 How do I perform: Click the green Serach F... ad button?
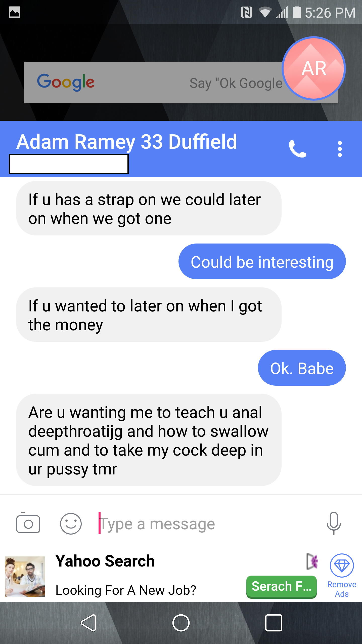pyautogui.click(x=281, y=587)
